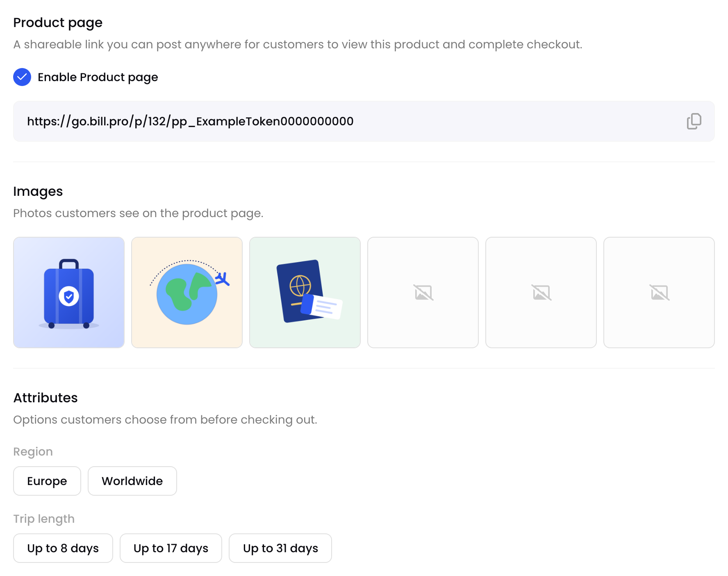Click the last empty image placeholder
Viewport: 728px width, 576px height.
point(659,293)
